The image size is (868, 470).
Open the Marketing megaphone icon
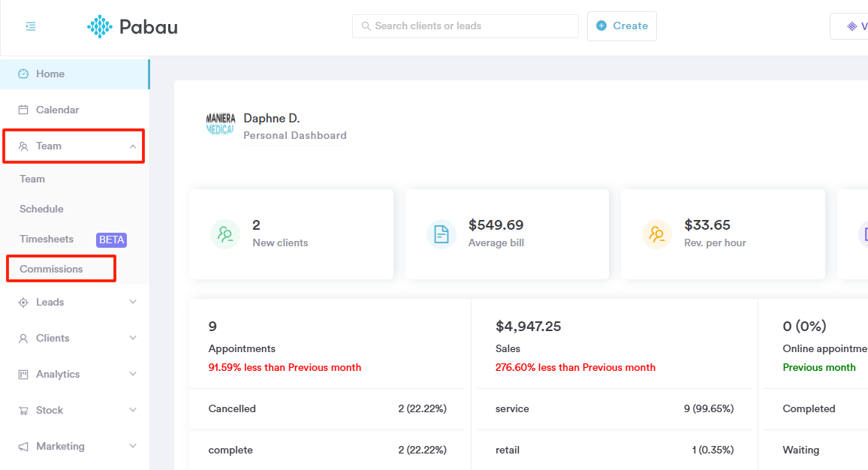coord(25,446)
